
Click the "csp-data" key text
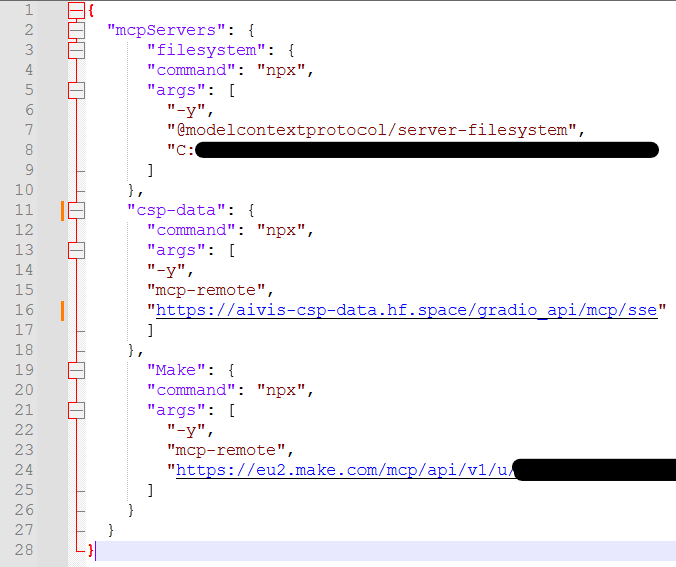coord(176,210)
